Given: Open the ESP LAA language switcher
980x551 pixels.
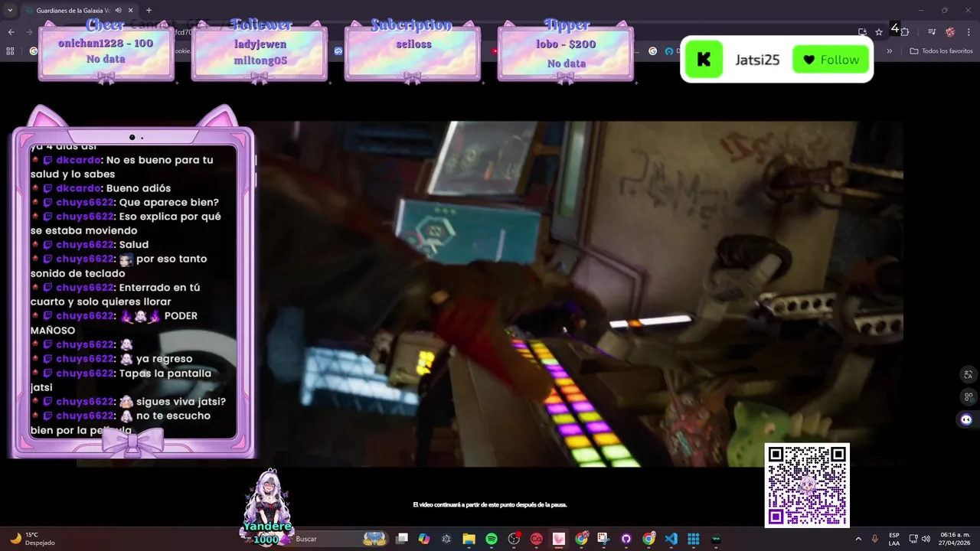Looking at the screenshot, I should pyautogui.click(x=894, y=539).
